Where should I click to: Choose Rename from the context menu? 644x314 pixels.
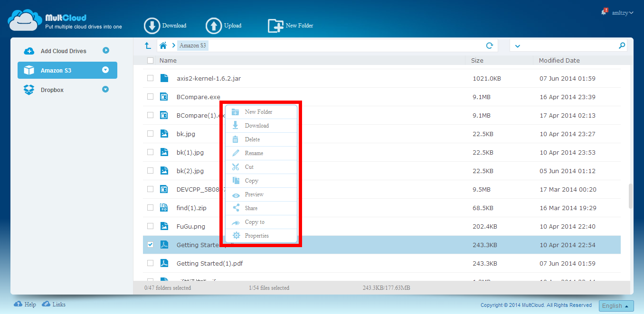tap(254, 153)
